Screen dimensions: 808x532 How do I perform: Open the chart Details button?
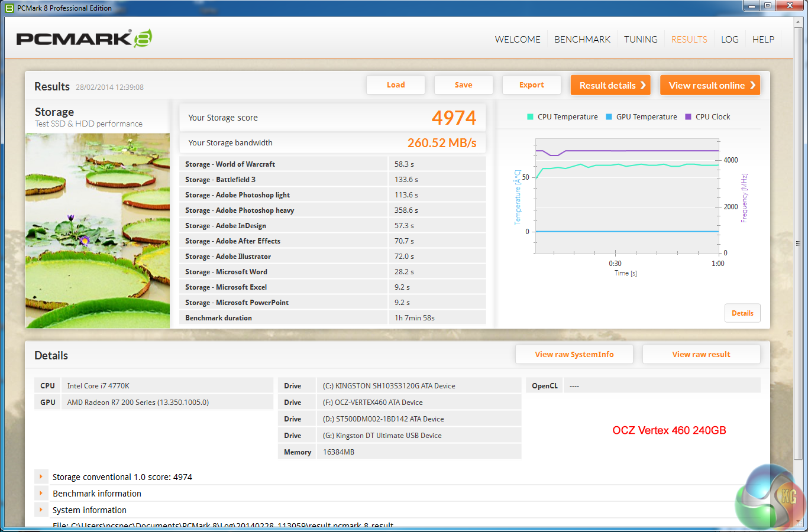(x=742, y=313)
